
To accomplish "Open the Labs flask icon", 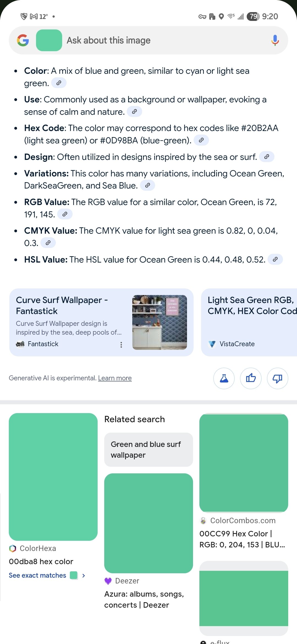I will coord(224,378).
